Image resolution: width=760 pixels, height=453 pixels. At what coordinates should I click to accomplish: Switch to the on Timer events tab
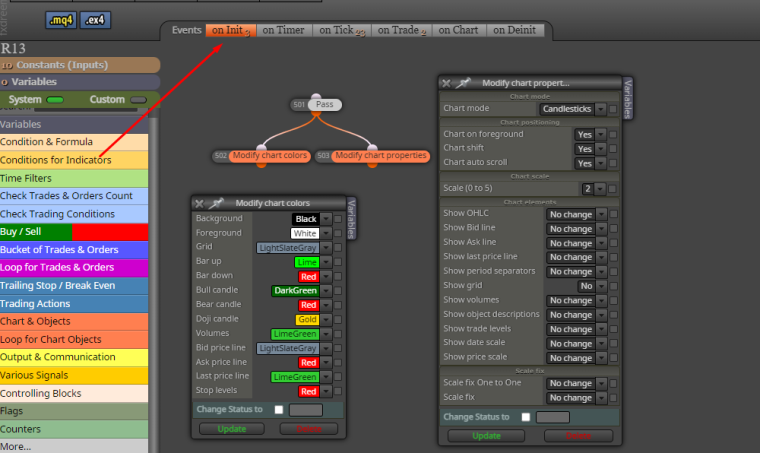tap(284, 30)
